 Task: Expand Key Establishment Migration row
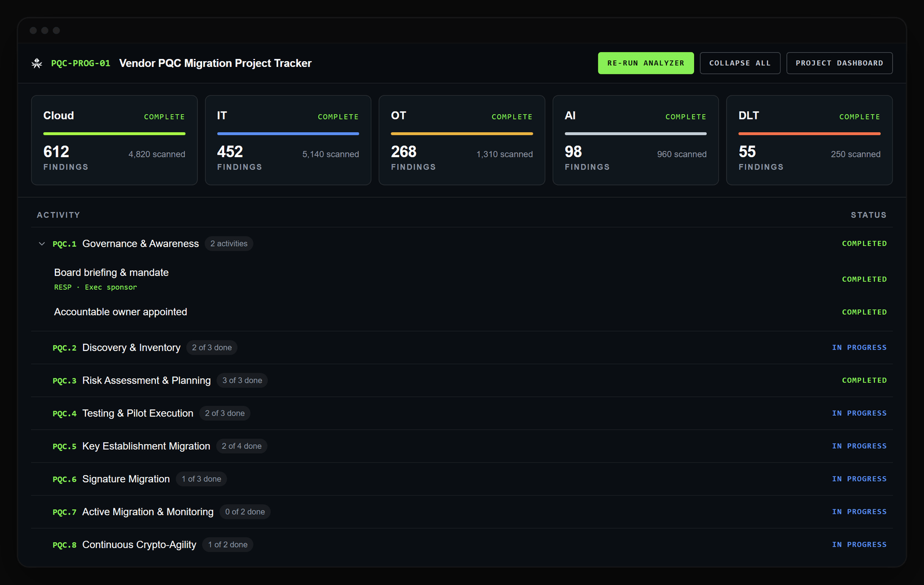pos(462,446)
